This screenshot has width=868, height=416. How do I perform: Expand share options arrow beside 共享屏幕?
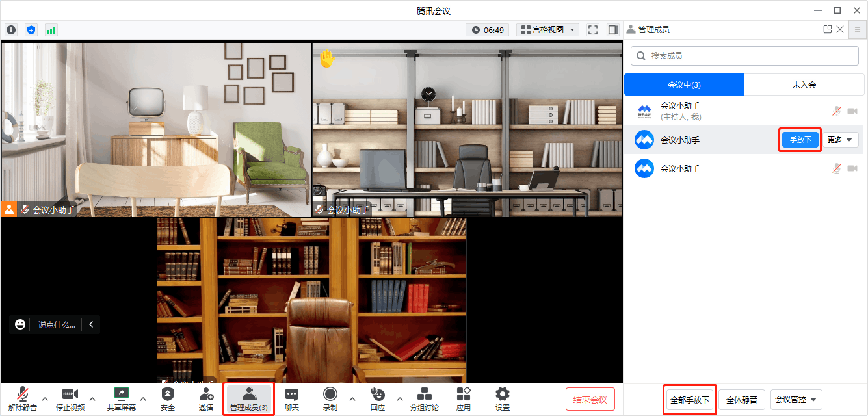click(x=143, y=399)
